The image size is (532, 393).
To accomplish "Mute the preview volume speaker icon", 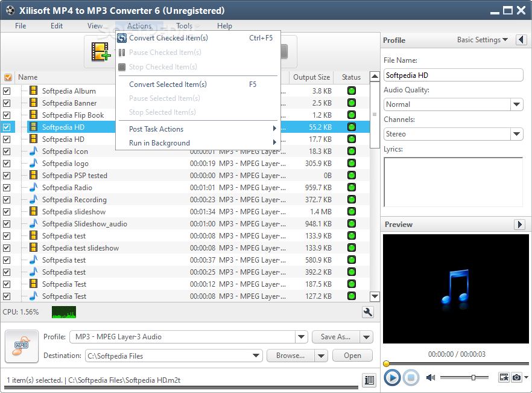I will coord(431,377).
